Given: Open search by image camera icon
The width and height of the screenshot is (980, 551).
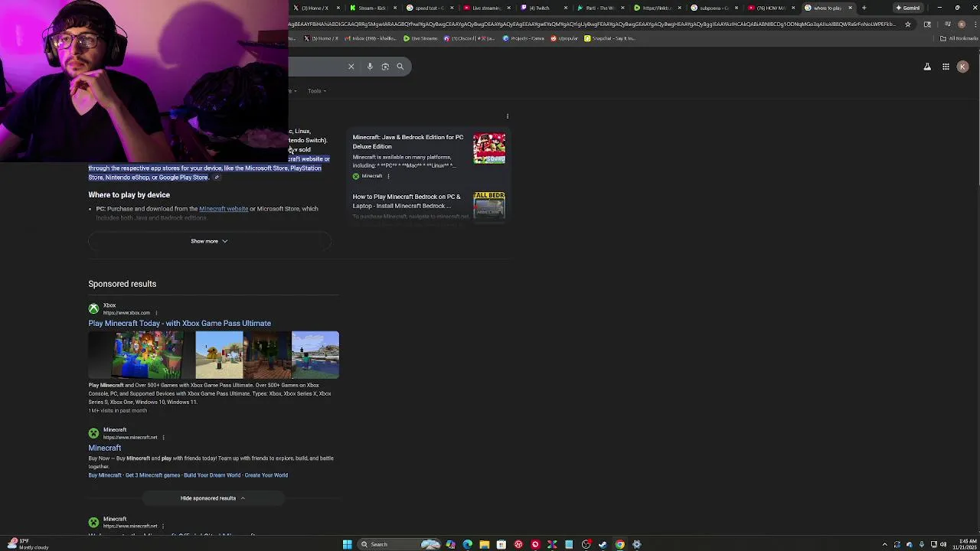Looking at the screenshot, I should pos(385,67).
